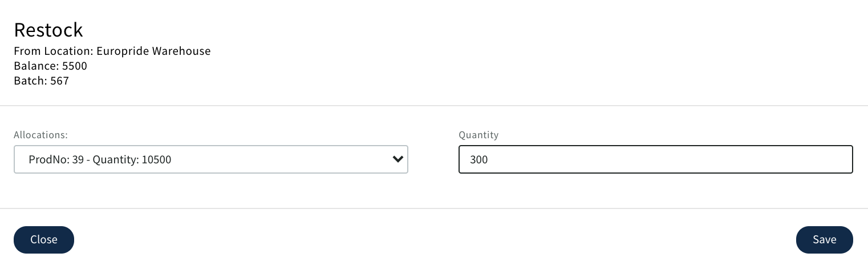Click the Allocations label
Screen dimensions: 868x265
coord(40,135)
